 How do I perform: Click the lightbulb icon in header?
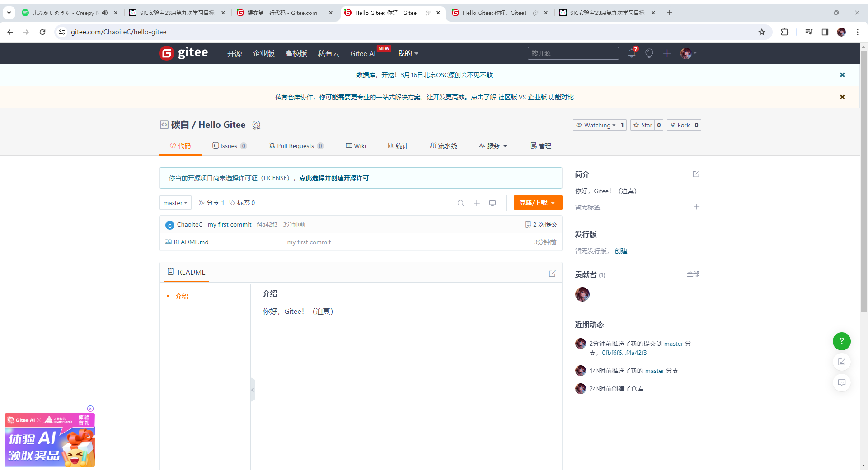649,53
